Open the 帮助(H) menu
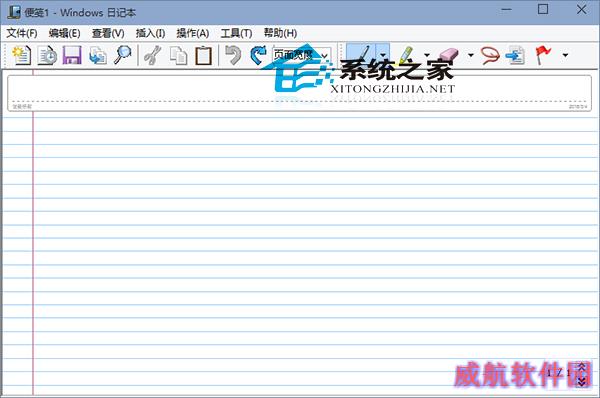The height and width of the screenshot is (398, 600). coord(280,33)
